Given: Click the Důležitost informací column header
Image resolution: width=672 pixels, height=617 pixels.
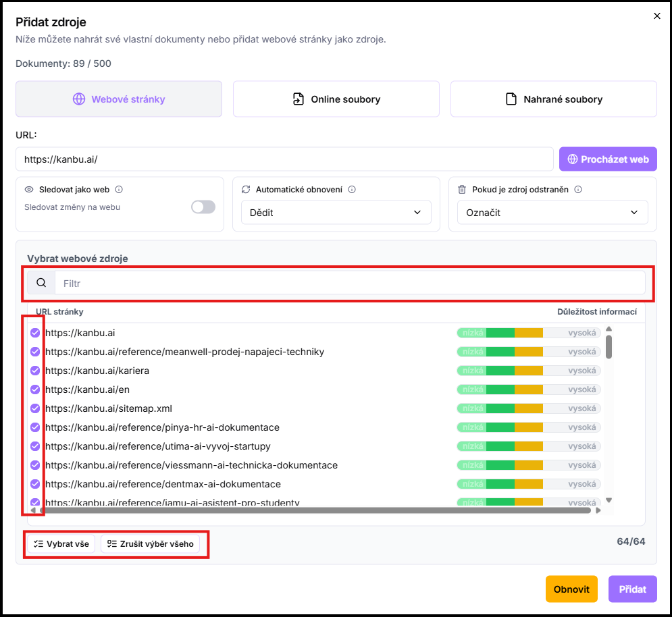Looking at the screenshot, I should pos(597,312).
